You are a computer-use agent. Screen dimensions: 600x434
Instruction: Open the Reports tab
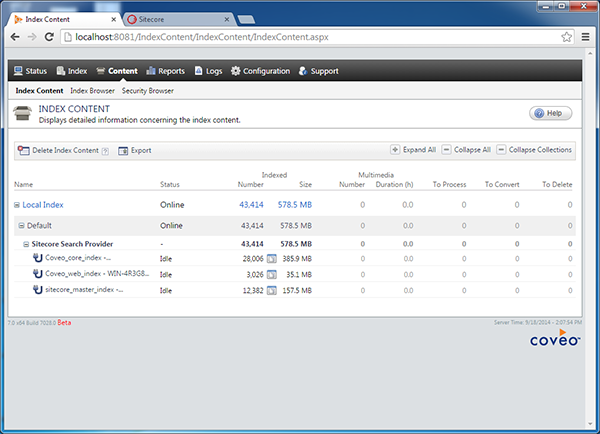tap(165, 71)
